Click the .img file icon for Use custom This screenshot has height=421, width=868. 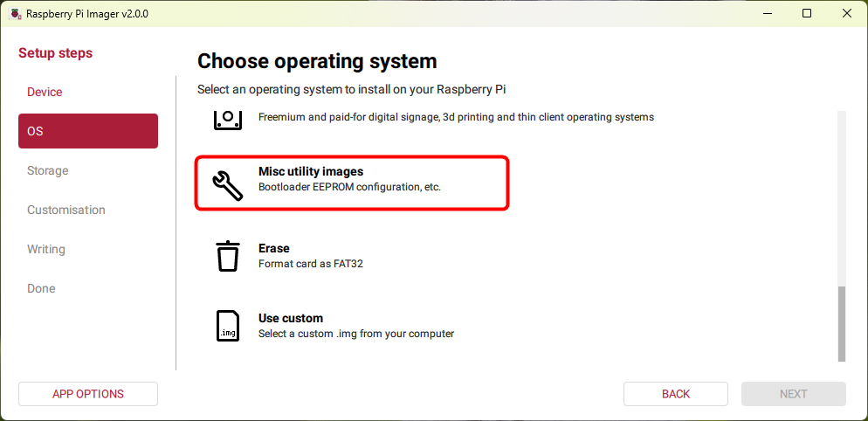228,326
